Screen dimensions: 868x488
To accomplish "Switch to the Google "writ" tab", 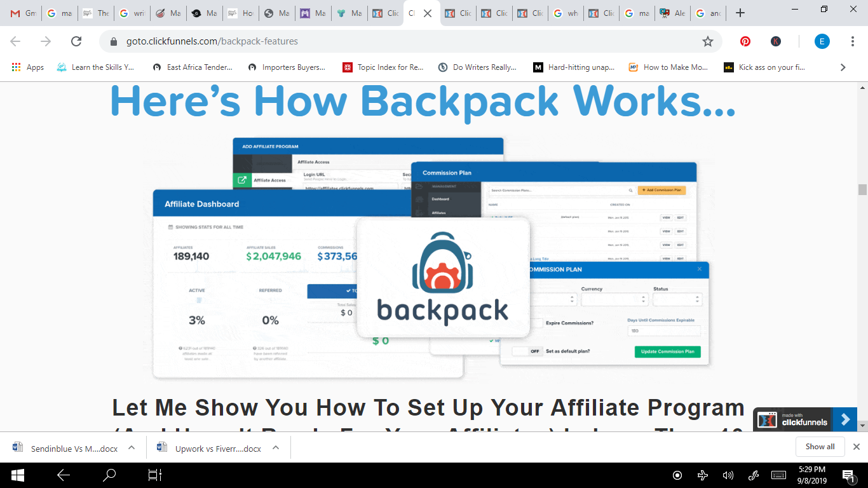I will click(133, 13).
